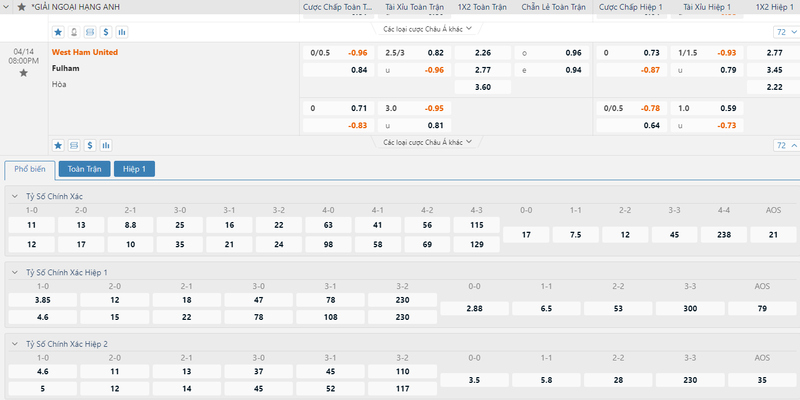The width and height of the screenshot is (800, 400).
Task: Select the 2-1 correct score odds 8.8
Action: (130, 225)
